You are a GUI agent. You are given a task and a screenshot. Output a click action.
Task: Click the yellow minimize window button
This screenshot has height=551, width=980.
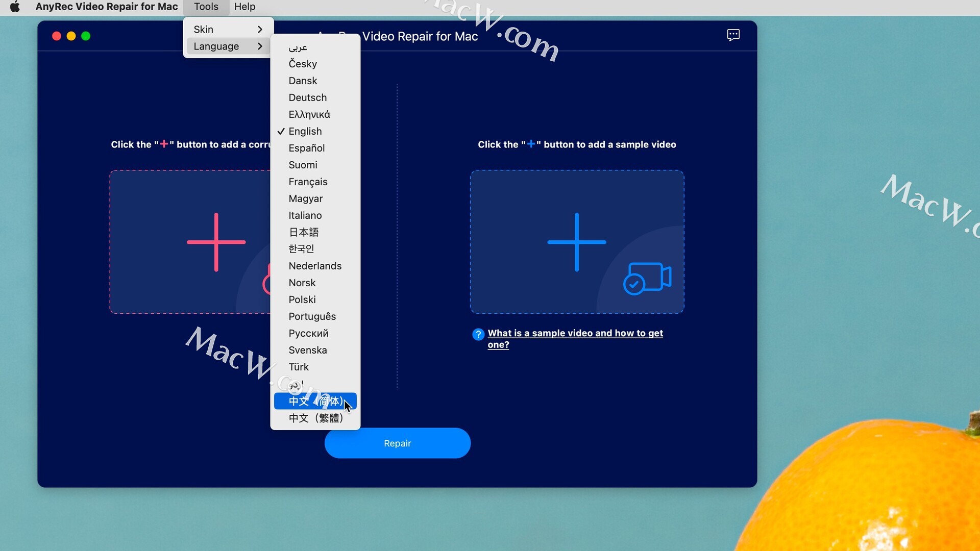point(71,36)
